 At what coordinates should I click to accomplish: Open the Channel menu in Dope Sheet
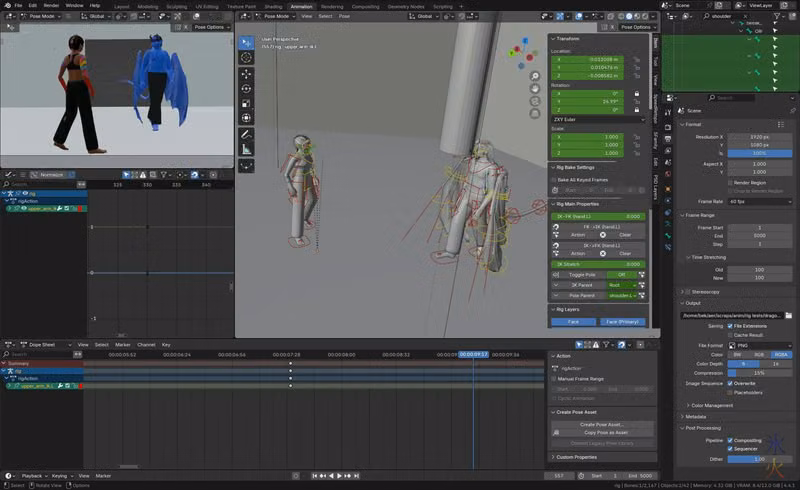pos(146,345)
